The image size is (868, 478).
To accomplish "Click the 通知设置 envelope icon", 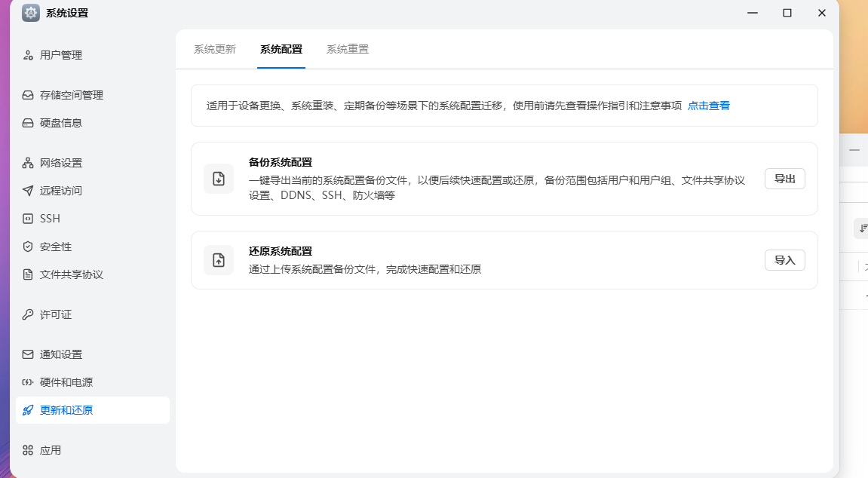I will [x=28, y=354].
